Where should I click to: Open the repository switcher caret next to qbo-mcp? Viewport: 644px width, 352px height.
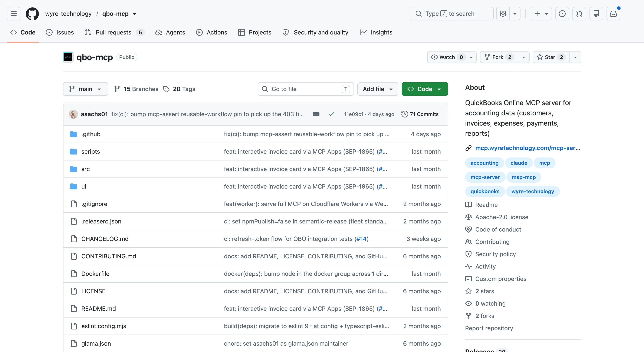[135, 14]
